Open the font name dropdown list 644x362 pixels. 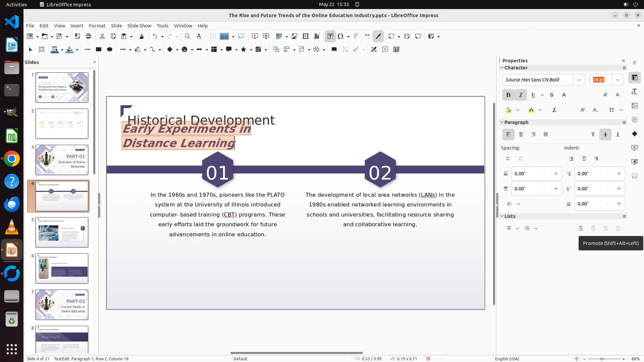[x=579, y=80]
